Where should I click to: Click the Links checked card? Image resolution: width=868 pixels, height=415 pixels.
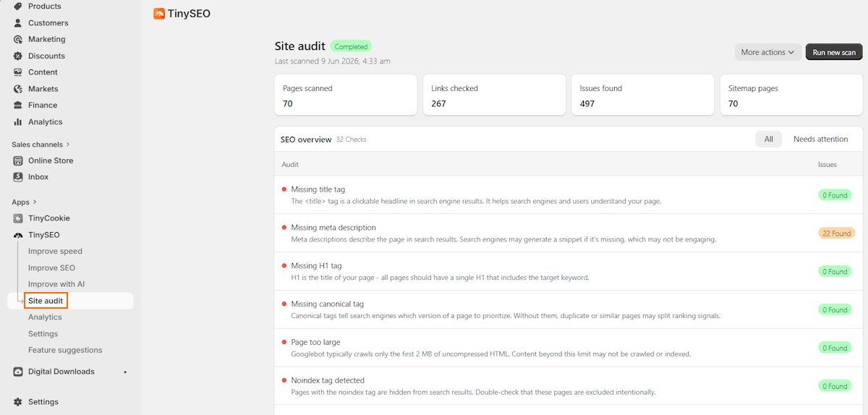click(495, 95)
